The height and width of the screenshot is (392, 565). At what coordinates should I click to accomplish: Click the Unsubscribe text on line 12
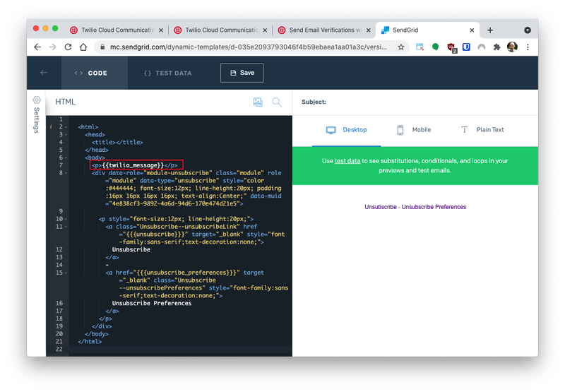pyautogui.click(x=131, y=250)
